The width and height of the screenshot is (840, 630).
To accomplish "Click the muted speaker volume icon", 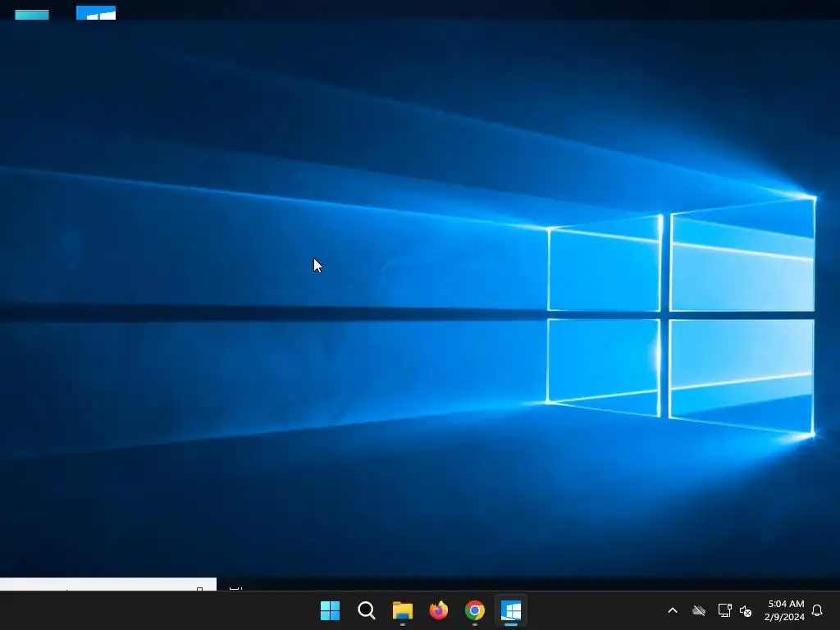I will [746, 610].
